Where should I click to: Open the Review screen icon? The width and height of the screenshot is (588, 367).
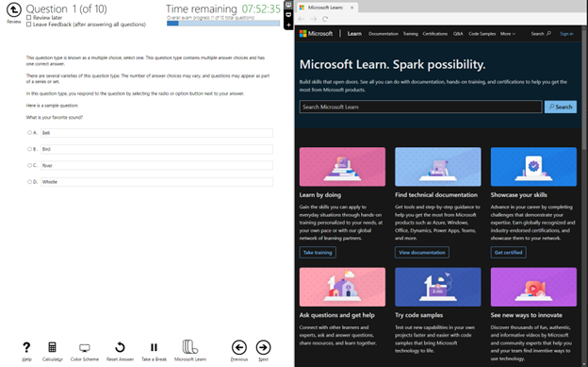pos(14,10)
